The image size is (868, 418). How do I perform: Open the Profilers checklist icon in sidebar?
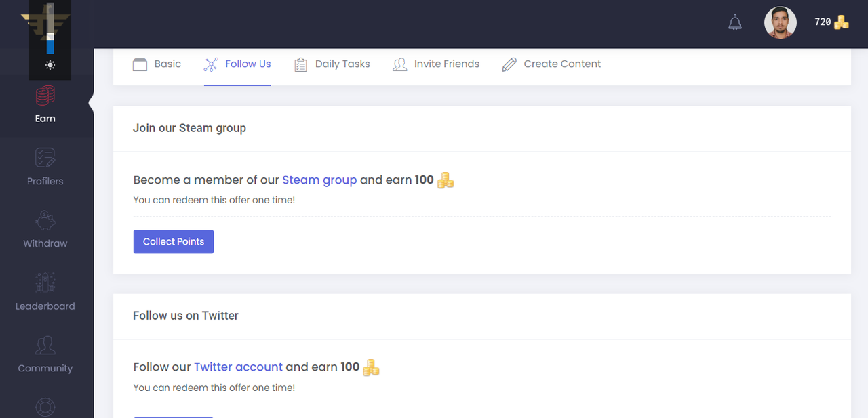(x=45, y=158)
